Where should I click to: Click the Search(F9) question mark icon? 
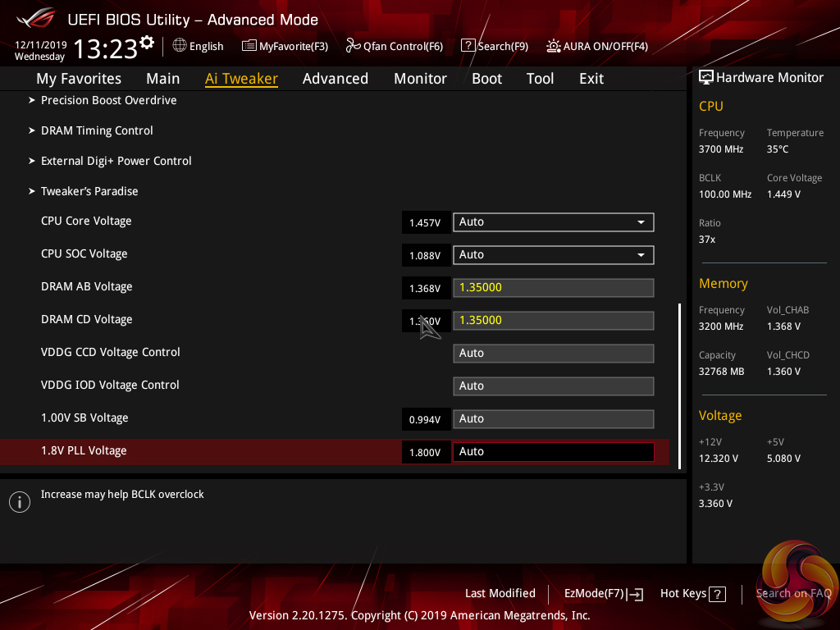pyautogui.click(x=468, y=46)
